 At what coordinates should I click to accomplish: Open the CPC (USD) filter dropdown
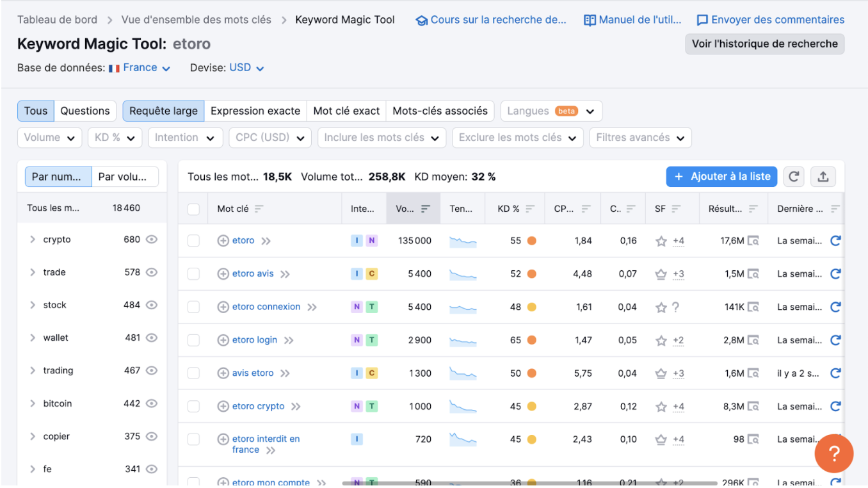pos(270,138)
